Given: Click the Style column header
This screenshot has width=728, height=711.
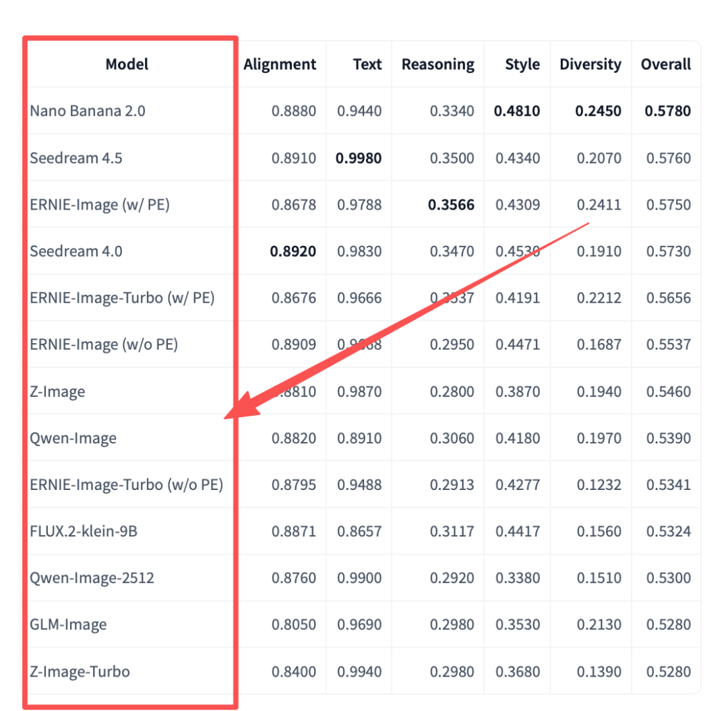Looking at the screenshot, I should pyautogui.click(x=522, y=65).
